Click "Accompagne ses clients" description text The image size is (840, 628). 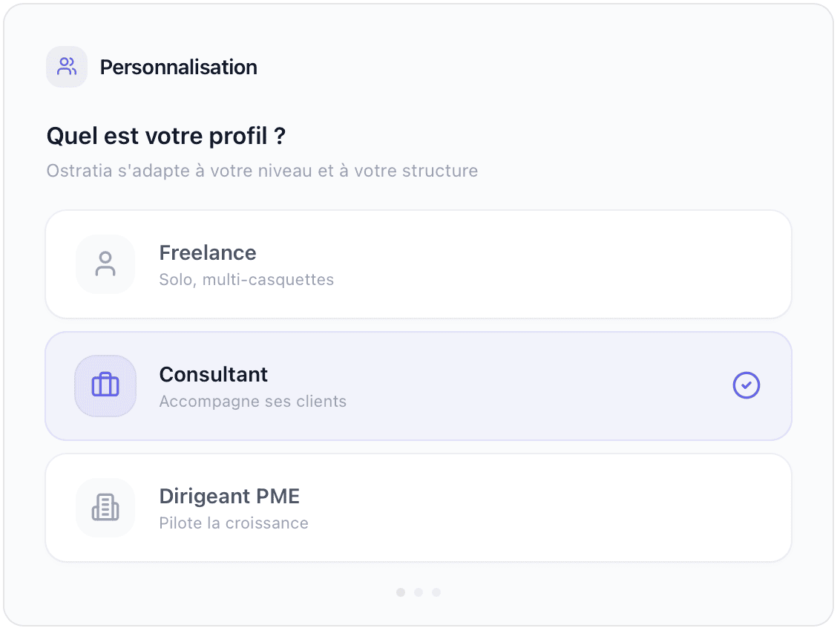coord(252,402)
